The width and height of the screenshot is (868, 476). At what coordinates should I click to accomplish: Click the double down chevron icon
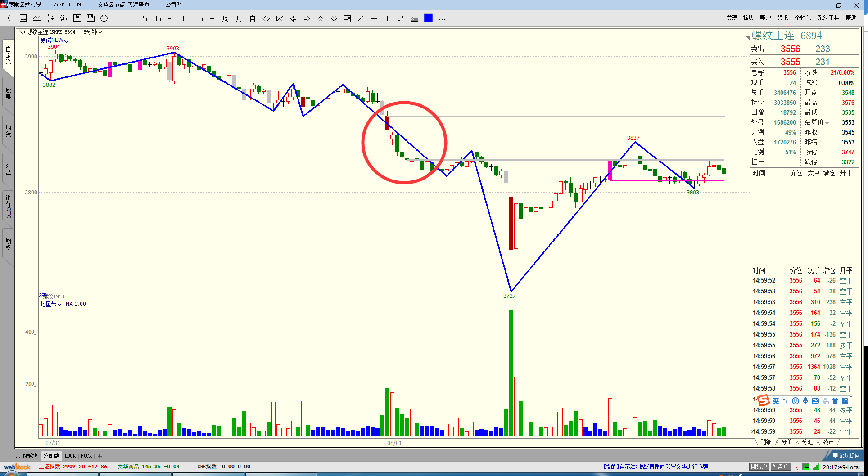[x=334, y=18]
